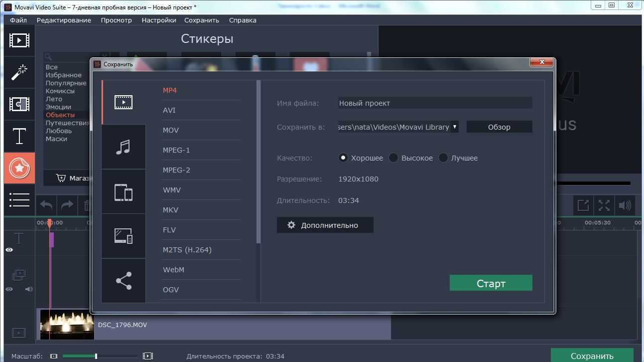
Task: Open the Import media tab icon
Action: pyautogui.click(x=19, y=40)
